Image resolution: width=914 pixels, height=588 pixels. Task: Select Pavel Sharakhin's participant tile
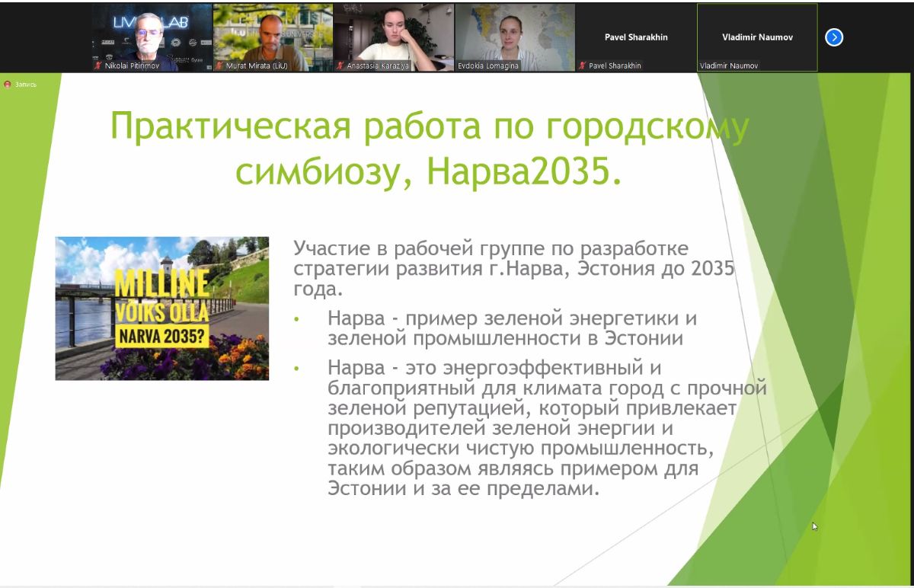(x=636, y=37)
